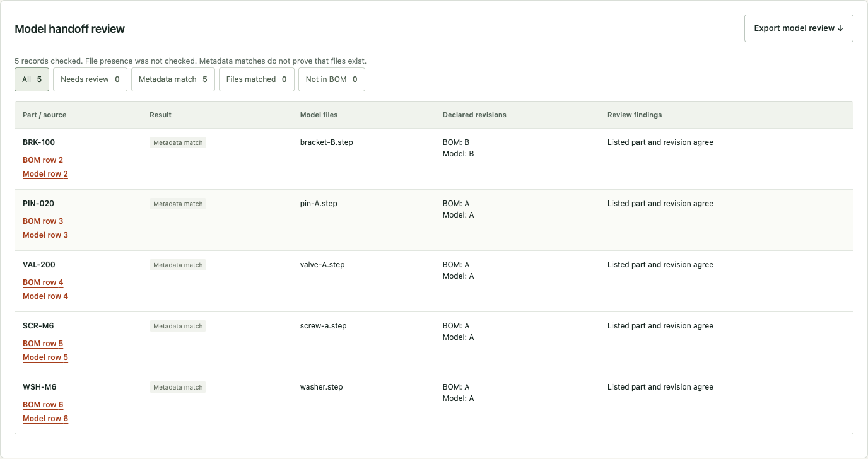Jump to Model row 5
This screenshot has width=868, height=459.
pyautogui.click(x=45, y=357)
